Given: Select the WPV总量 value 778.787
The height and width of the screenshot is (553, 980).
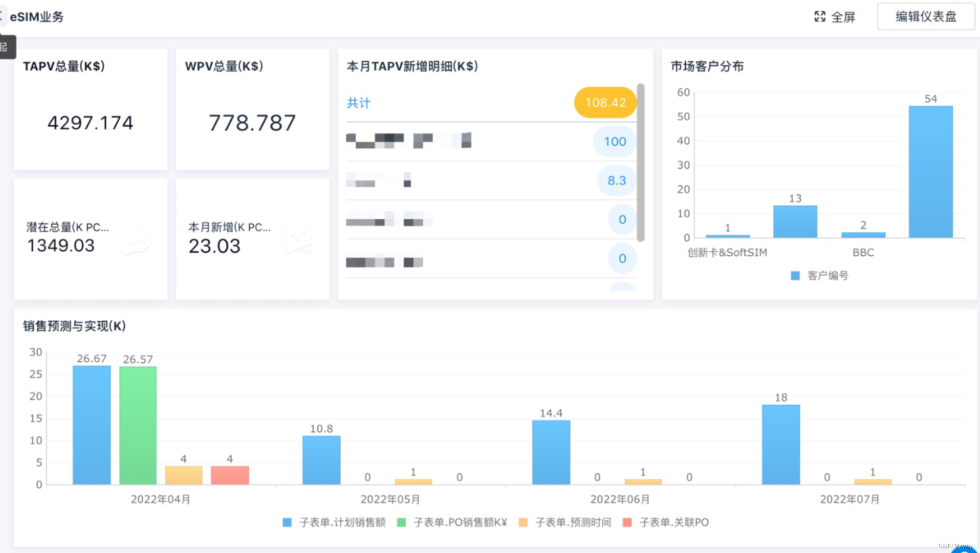Looking at the screenshot, I should (x=252, y=123).
